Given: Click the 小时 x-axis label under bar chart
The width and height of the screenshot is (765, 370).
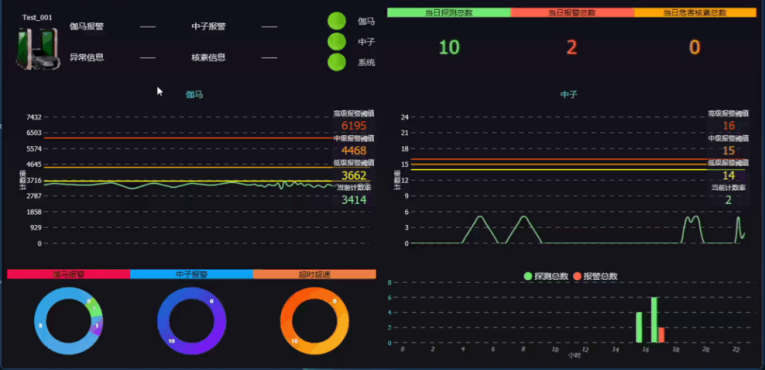Looking at the screenshot, I should [x=574, y=356].
